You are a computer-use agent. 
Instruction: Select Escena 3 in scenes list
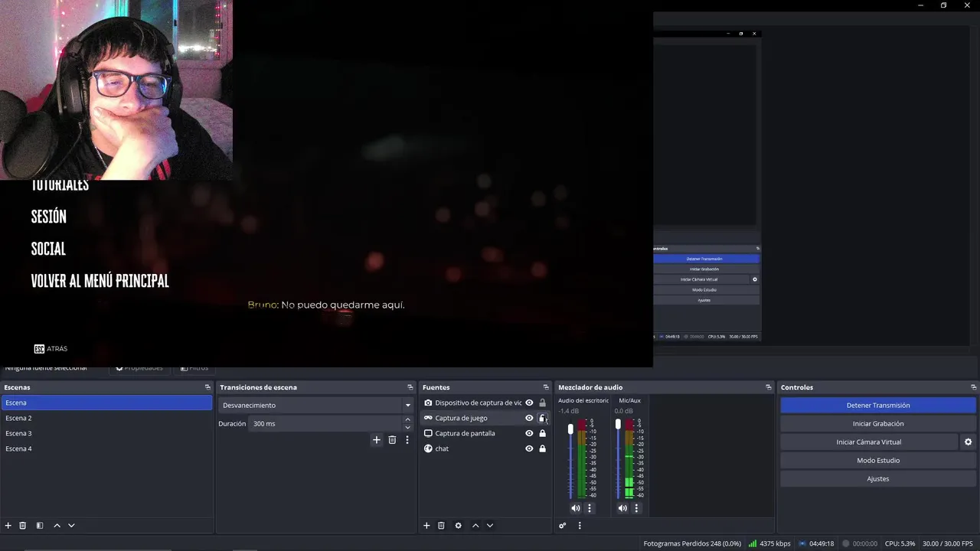(x=106, y=433)
